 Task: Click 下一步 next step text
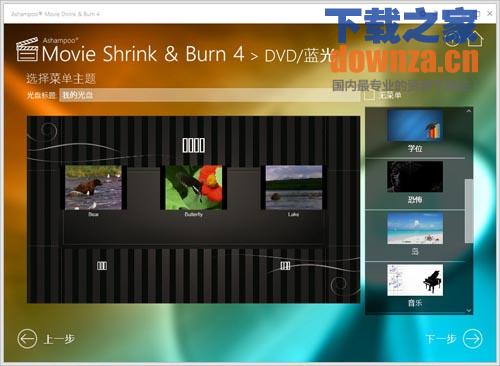(x=441, y=339)
